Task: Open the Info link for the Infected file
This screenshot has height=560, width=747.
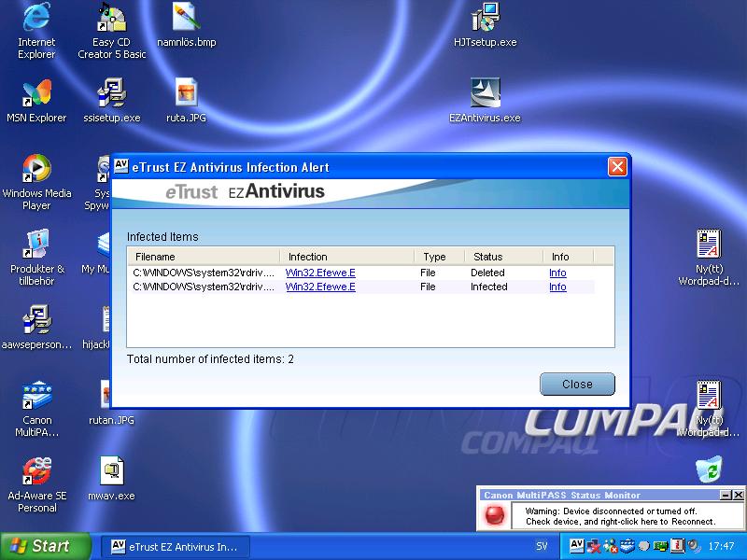Action: pos(557,287)
